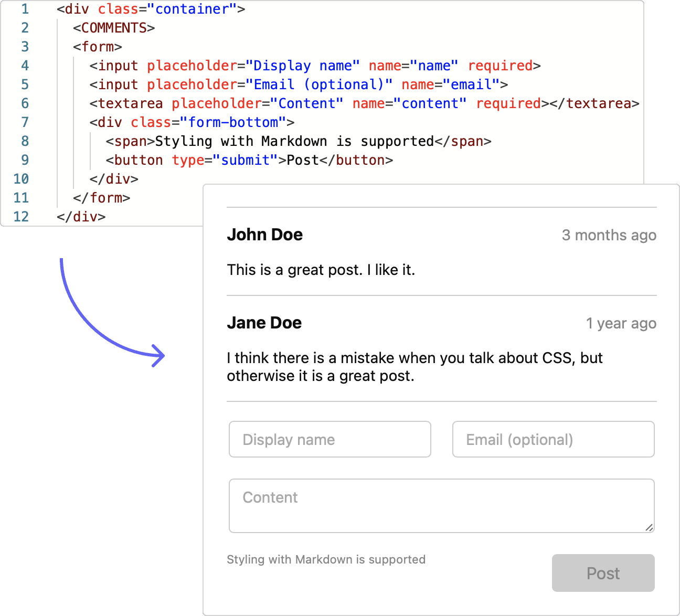Select the Jane Doe comment author name

click(264, 323)
